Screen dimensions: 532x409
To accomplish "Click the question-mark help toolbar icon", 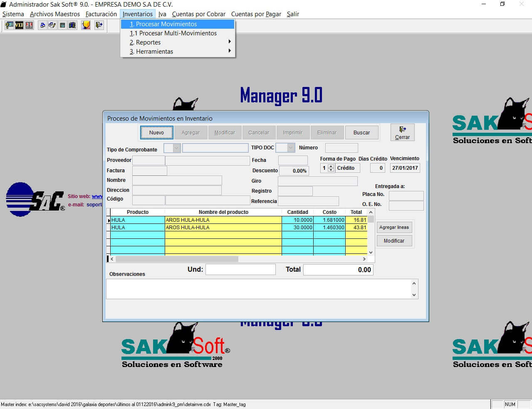I will [9, 25].
